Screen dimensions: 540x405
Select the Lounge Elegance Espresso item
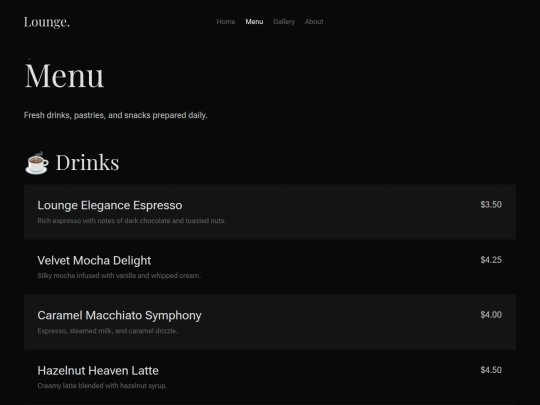click(270, 212)
